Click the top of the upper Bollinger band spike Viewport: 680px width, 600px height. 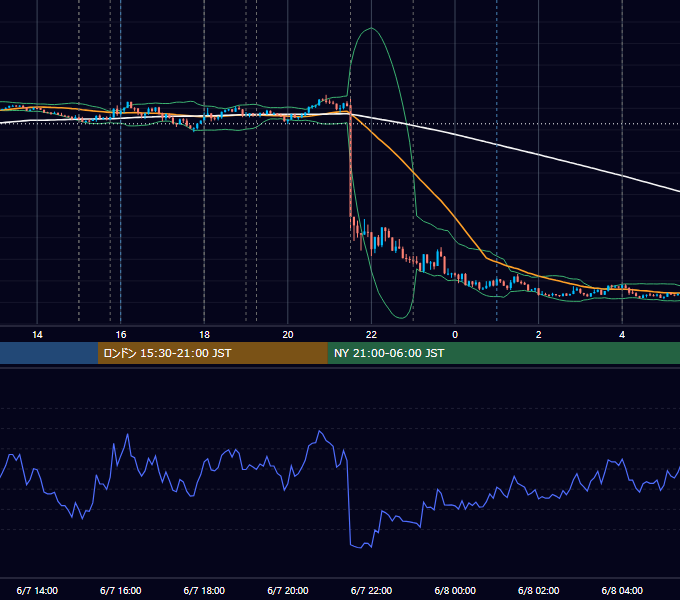371,28
